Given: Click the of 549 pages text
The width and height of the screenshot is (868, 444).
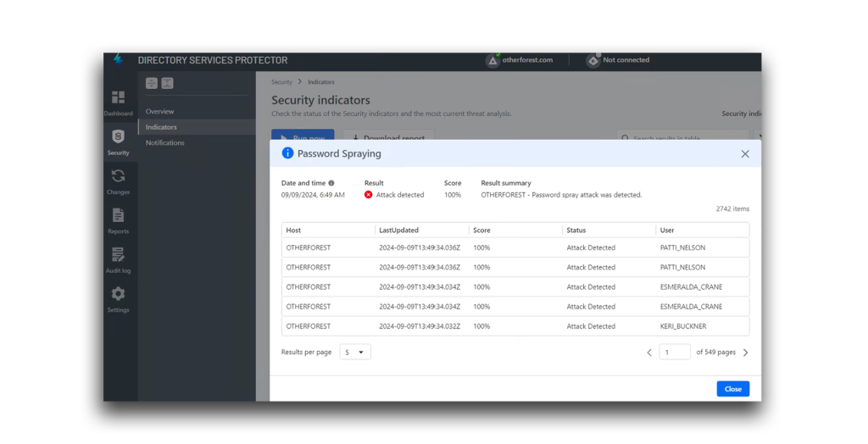Looking at the screenshot, I should (x=715, y=352).
